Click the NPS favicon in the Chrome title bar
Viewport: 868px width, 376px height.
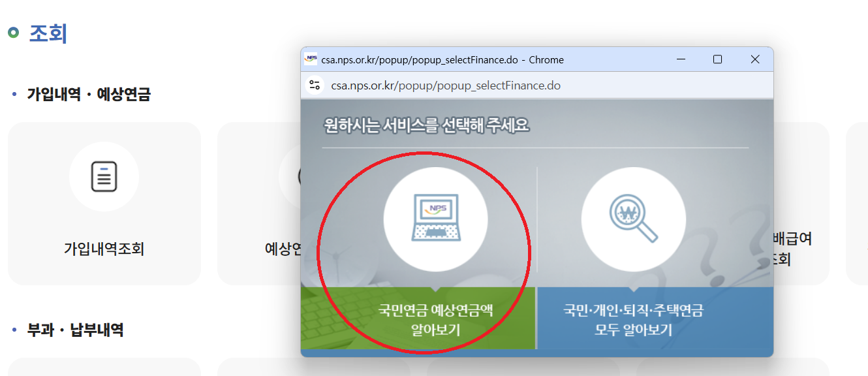point(312,59)
